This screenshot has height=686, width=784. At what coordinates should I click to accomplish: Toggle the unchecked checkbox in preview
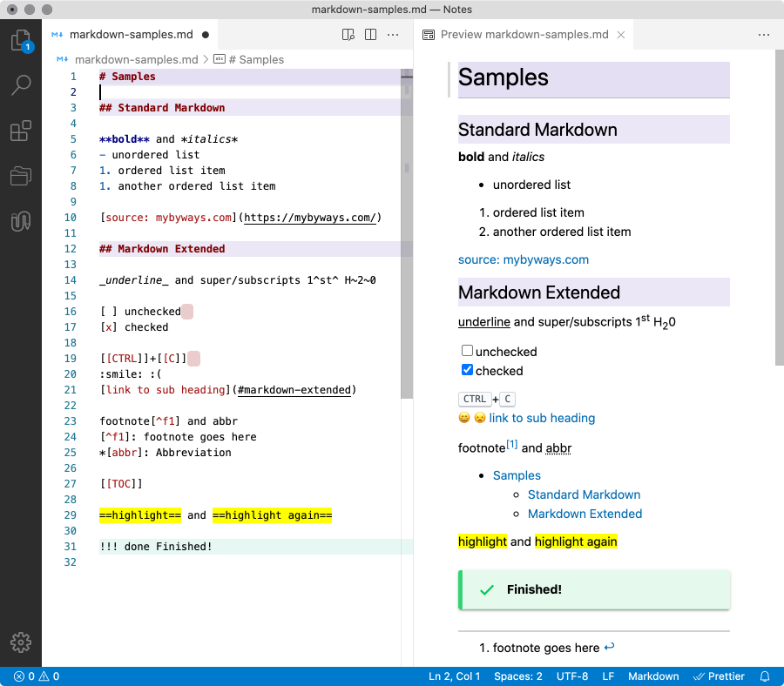pos(467,351)
